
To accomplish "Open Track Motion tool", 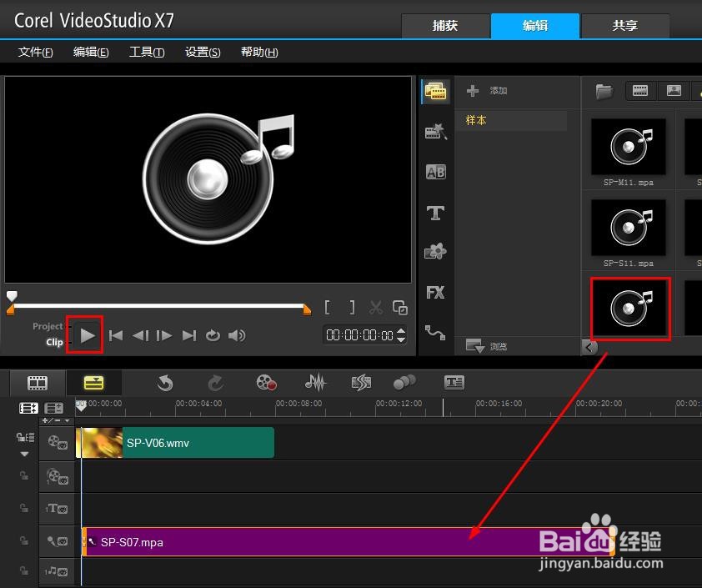I will (x=404, y=383).
